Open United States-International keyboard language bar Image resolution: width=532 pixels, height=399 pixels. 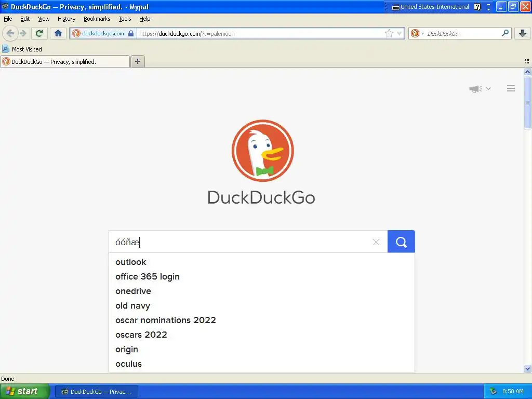coord(430,7)
